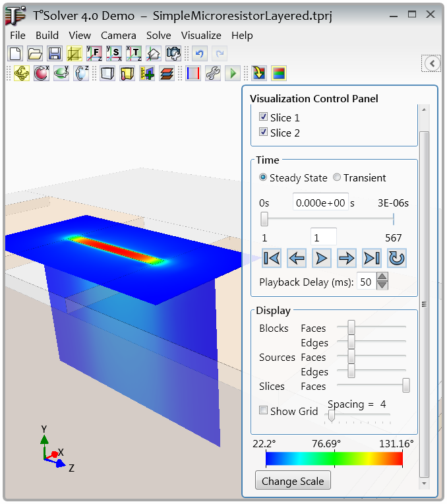Enable free rotate tool
This screenshot has height=504, width=447.
(x=22, y=73)
